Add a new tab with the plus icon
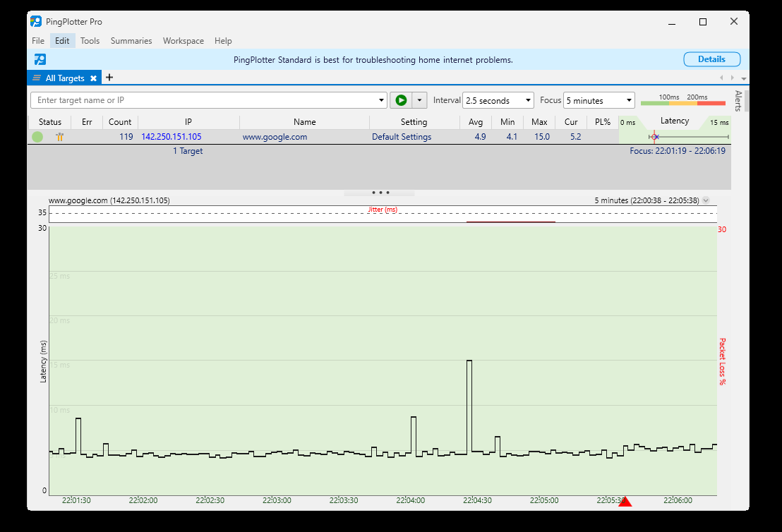 click(x=109, y=78)
